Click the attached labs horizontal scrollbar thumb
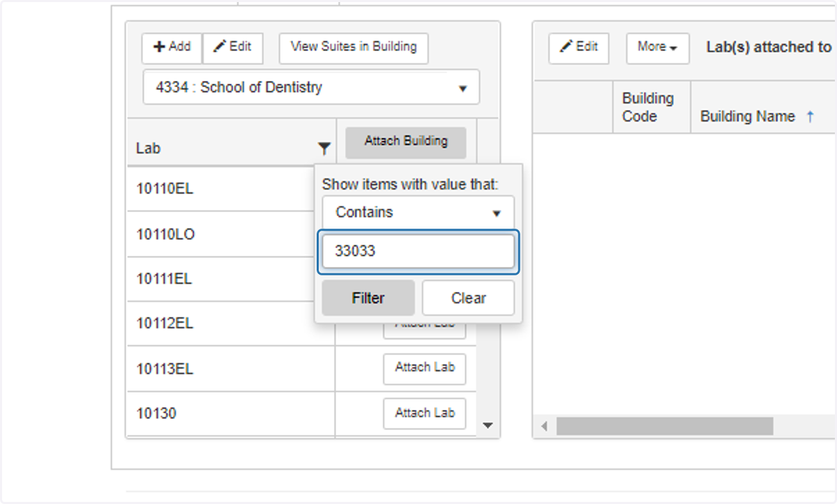 coord(665,426)
